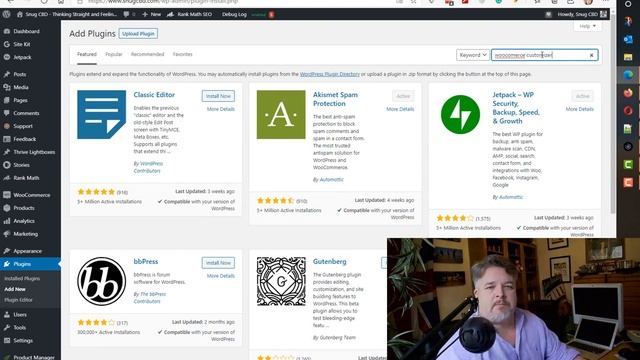This screenshot has width=640, height=360.
Task: Open Comments in sidebar
Action: pyautogui.click(x=26, y=113)
